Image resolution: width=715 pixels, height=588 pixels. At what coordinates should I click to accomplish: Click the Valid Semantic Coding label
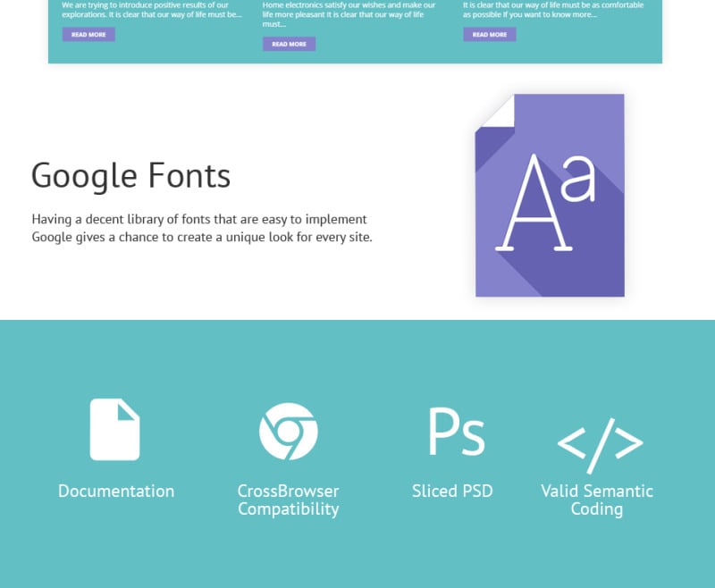597,500
